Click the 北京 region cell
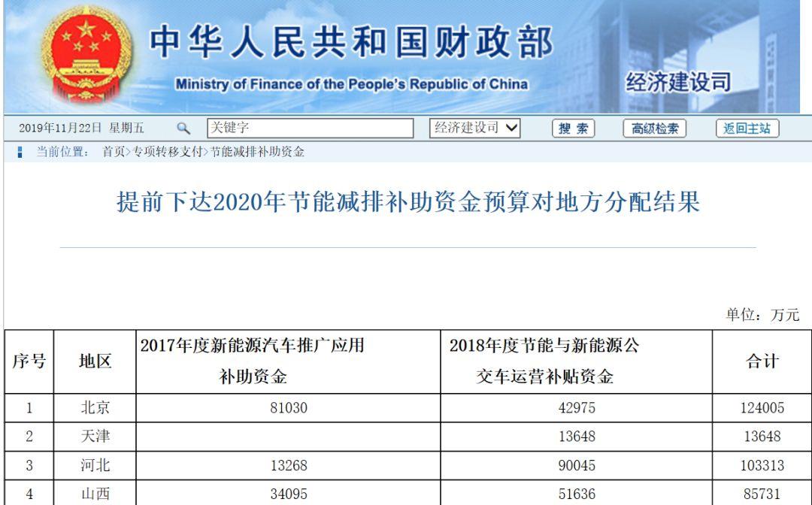812x505 pixels. [x=95, y=408]
